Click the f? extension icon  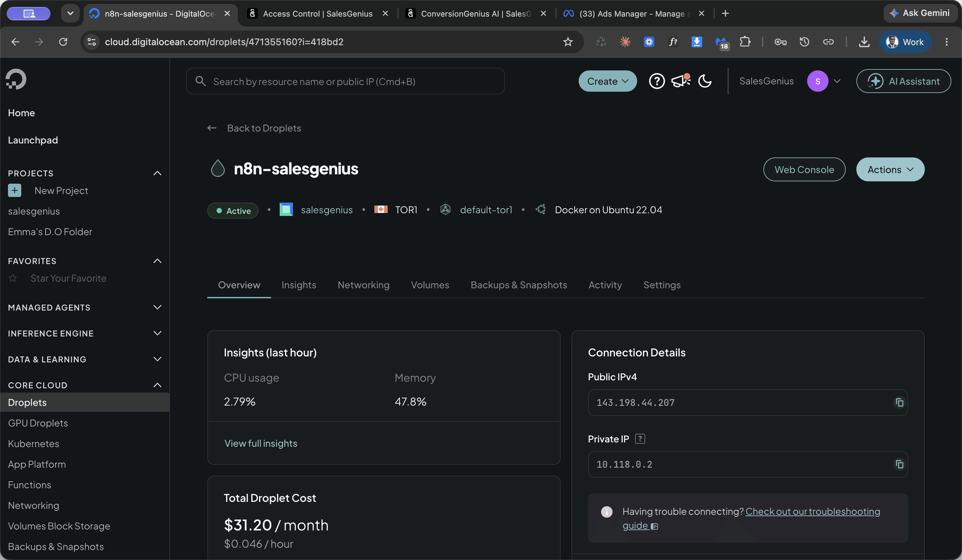[x=673, y=42]
